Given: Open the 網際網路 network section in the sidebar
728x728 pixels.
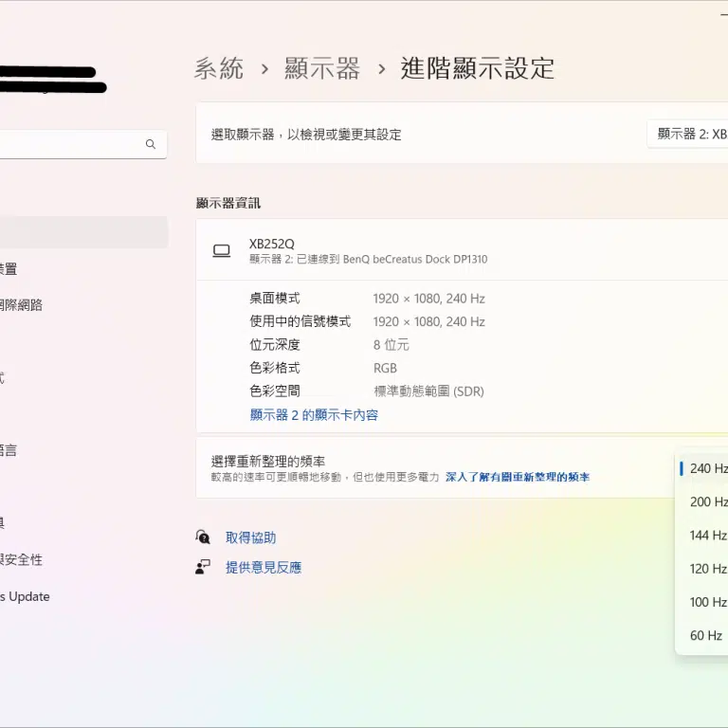Looking at the screenshot, I should [x=21, y=305].
